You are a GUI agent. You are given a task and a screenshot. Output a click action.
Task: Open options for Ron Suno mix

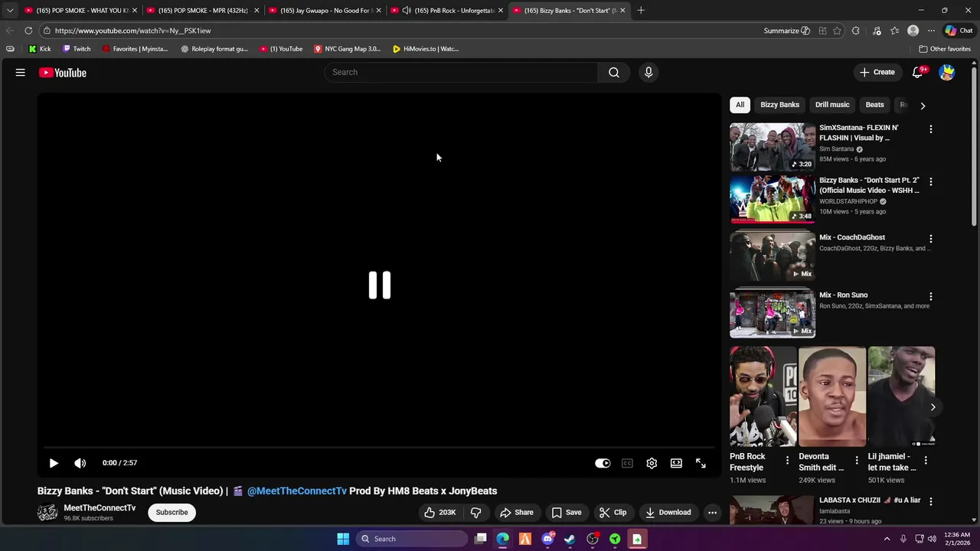click(x=931, y=296)
